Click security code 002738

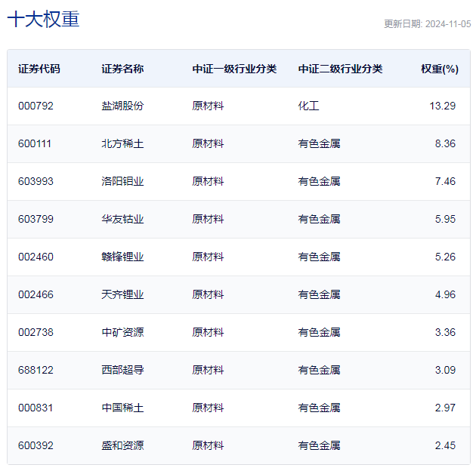tap(36, 332)
